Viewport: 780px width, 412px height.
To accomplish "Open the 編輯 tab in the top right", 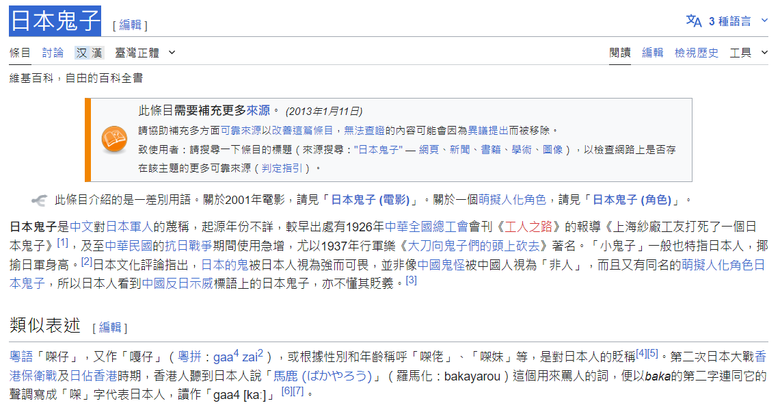I will [652, 53].
